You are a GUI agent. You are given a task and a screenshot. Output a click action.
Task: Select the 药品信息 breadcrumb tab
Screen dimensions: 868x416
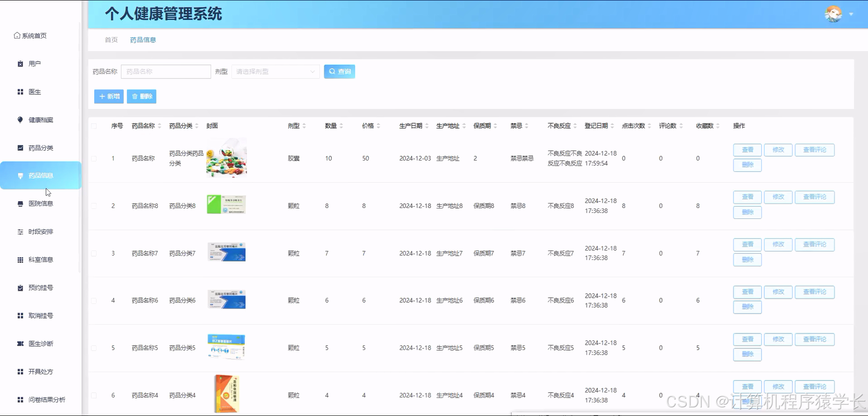pyautogui.click(x=143, y=40)
